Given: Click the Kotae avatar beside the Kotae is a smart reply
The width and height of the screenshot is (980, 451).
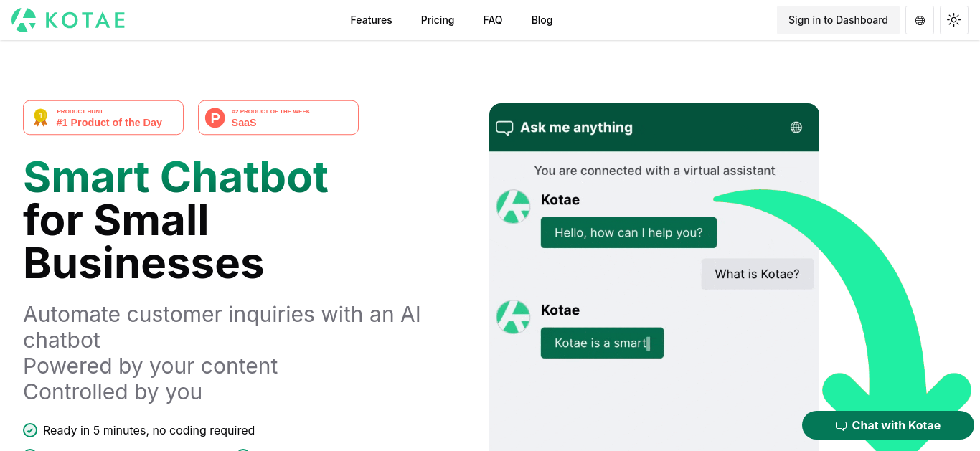Looking at the screenshot, I should point(514,317).
